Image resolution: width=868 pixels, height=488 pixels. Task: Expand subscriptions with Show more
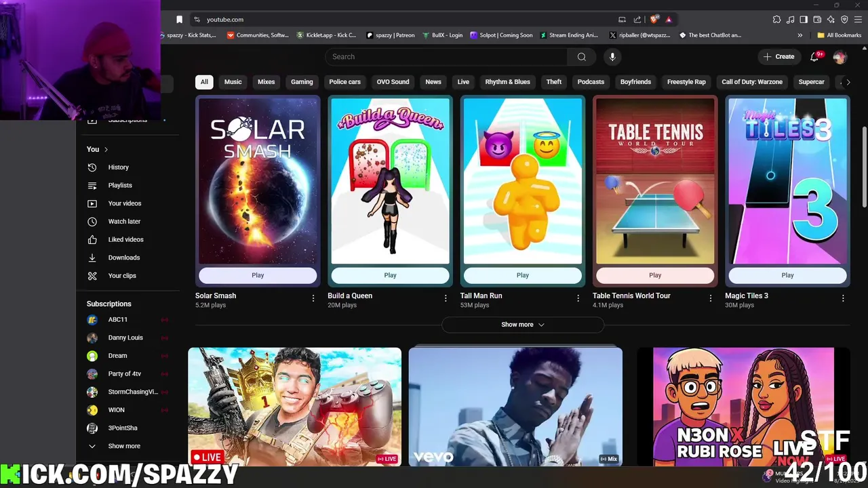coord(124,446)
